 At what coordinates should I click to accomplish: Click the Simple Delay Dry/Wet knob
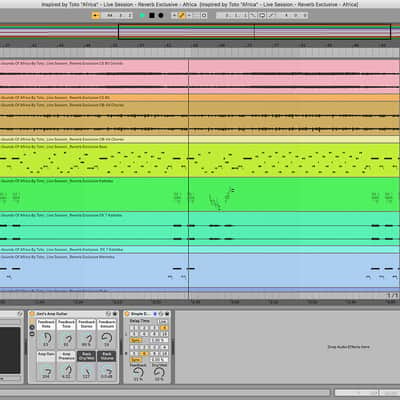(159, 372)
